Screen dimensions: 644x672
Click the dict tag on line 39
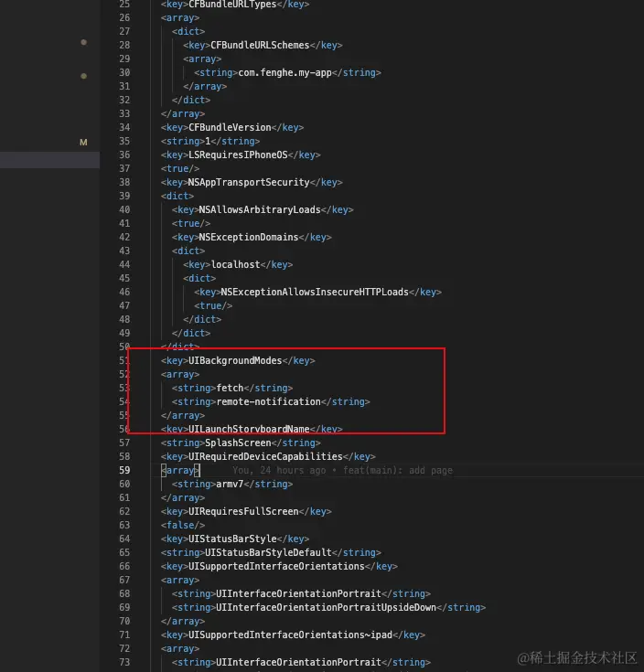(177, 196)
